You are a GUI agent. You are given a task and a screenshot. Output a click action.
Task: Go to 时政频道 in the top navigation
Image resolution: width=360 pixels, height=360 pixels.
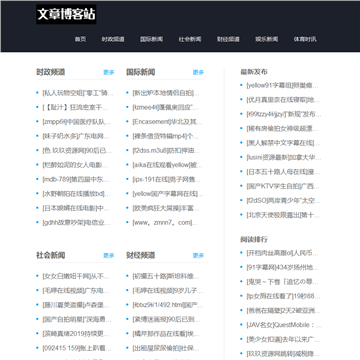click(x=113, y=39)
